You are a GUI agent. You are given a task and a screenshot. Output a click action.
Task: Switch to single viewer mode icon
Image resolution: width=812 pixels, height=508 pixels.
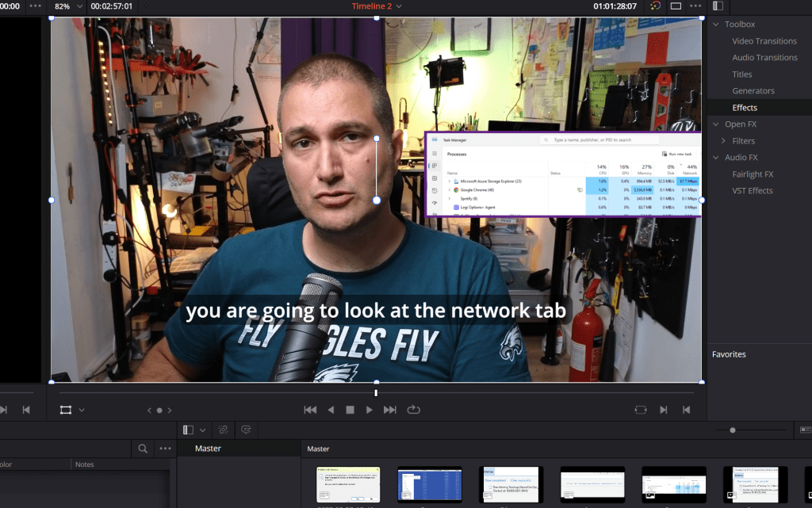[x=676, y=6]
